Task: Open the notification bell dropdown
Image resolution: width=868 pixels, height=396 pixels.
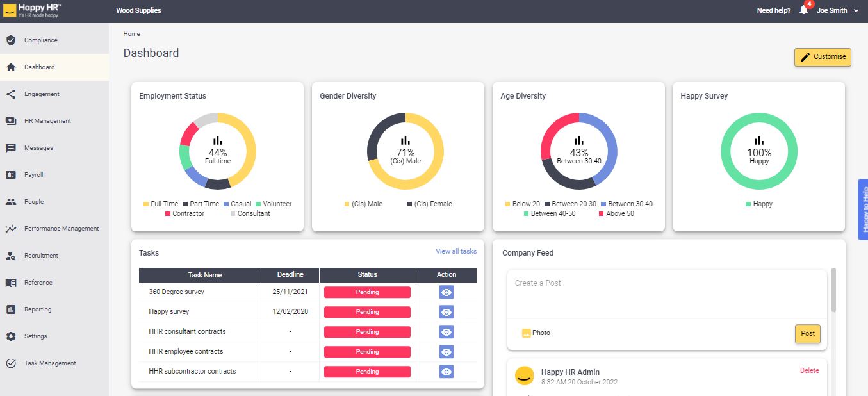Action: click(x=803, y=10)
